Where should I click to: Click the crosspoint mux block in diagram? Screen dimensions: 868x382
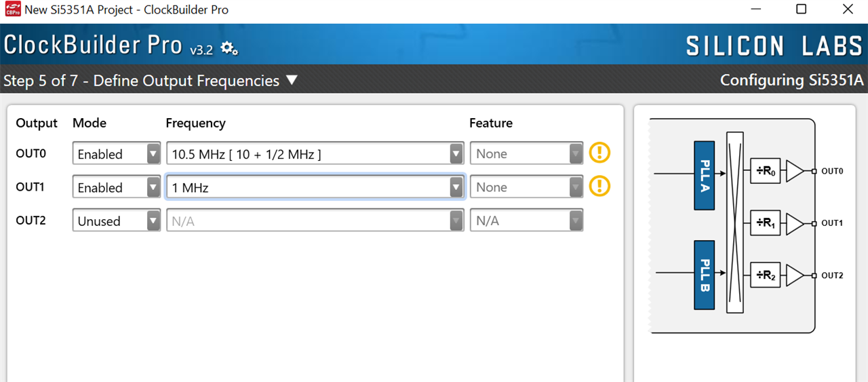(734, 223)
